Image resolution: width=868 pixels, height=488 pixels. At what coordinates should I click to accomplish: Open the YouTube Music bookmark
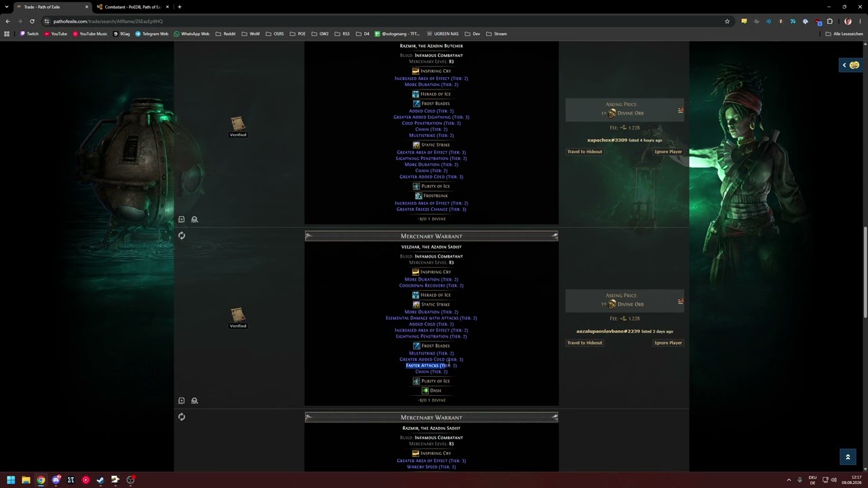pos(90,33)
